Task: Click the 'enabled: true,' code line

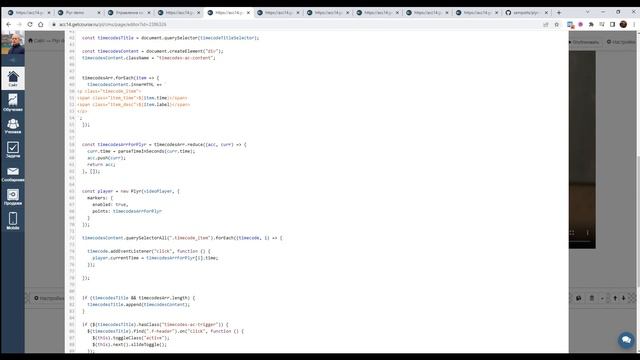Action: (x=110, y=204)
